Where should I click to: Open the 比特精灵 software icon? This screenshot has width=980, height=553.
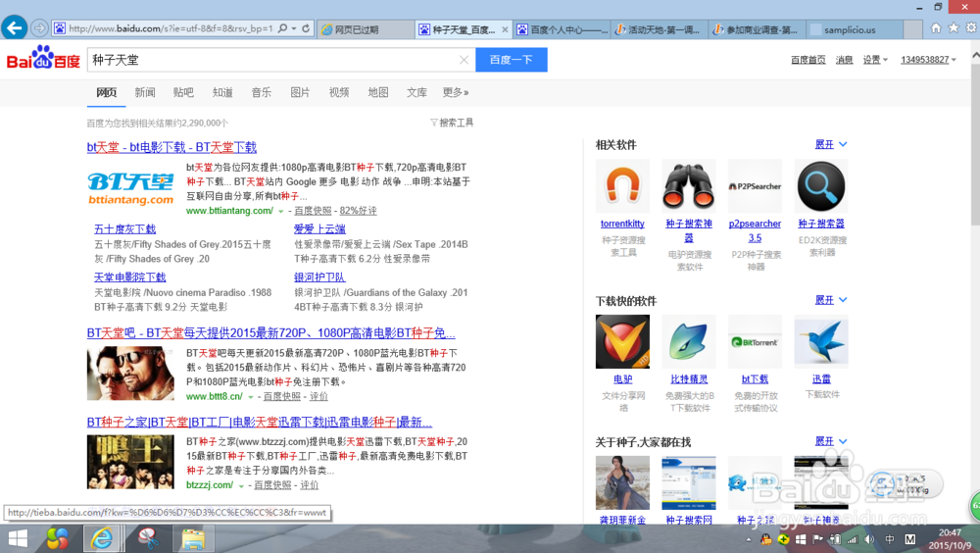pos(689,341)
